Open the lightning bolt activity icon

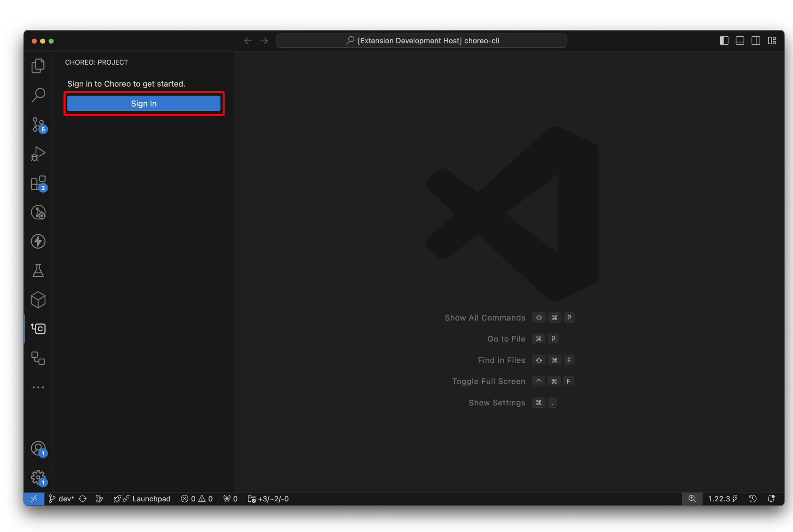(38, 242)
